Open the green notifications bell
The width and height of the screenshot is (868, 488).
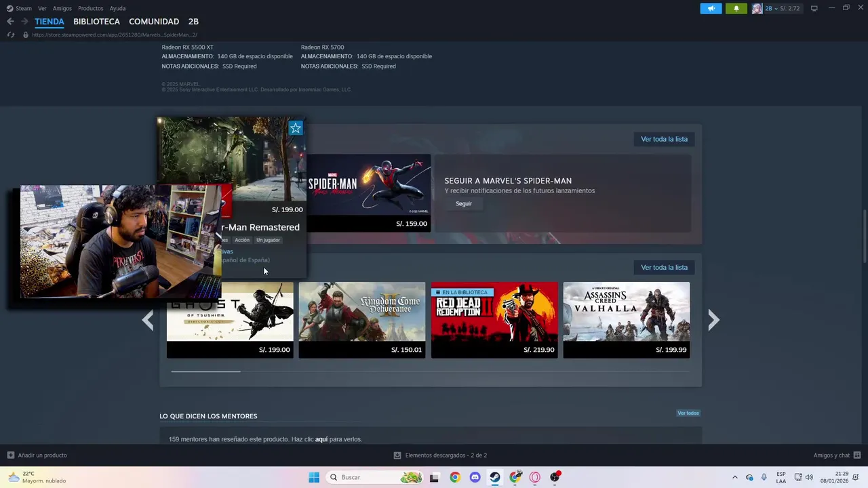point(736,8)
